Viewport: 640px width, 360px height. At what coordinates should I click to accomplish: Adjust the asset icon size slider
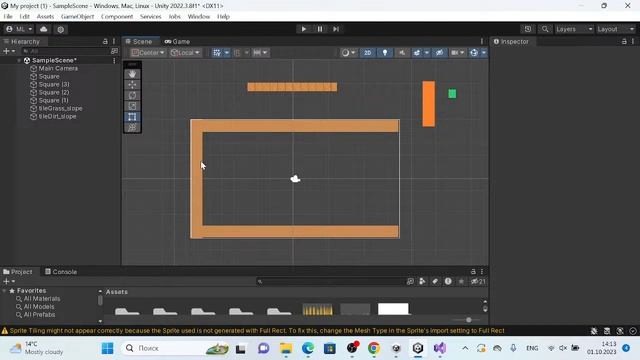(469, 320)
